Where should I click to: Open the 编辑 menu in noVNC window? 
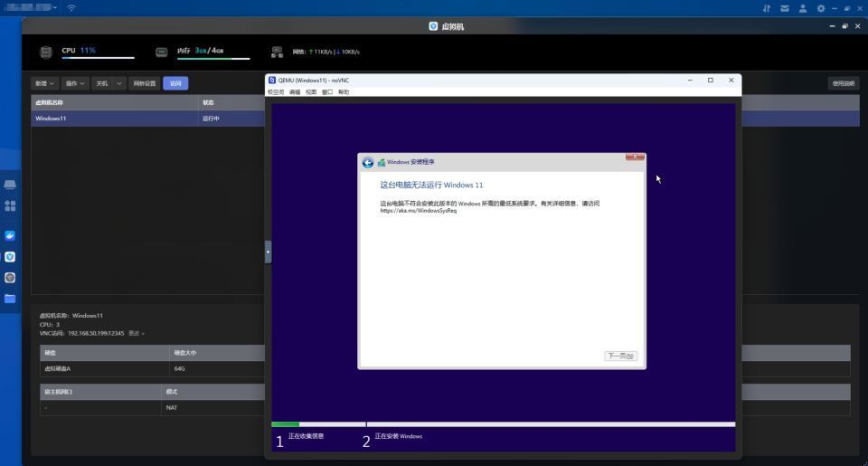tap(295, 92)
